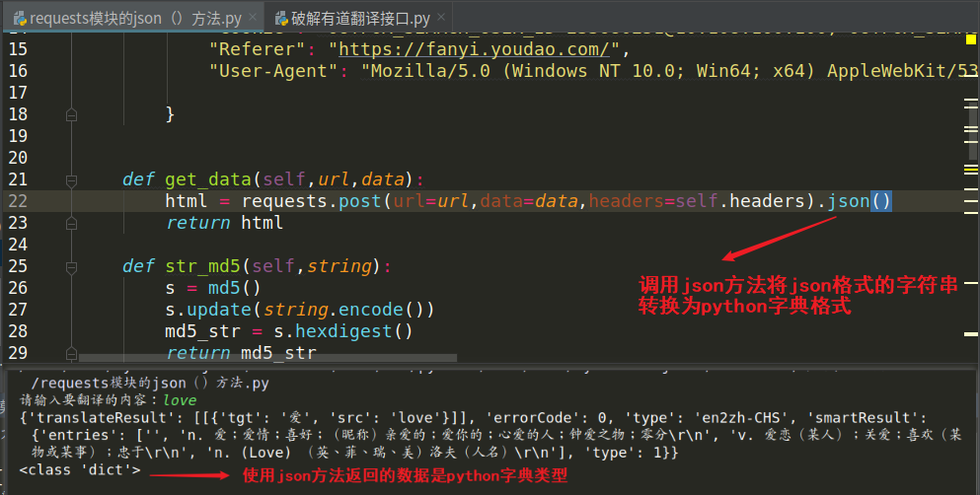Click line number 28 in gutter
980x495 pixels.
tap(18, 331)
